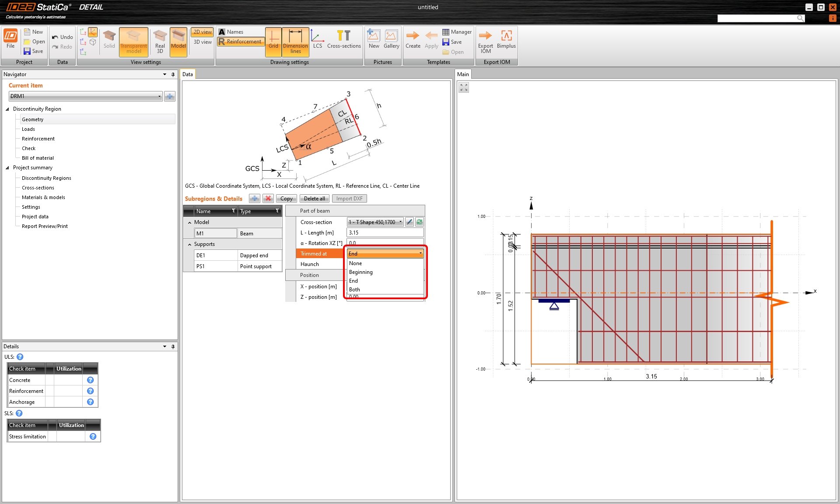
Task: Select Loads in the navigator tree
Action: pyautogui.click(x=28, y=129)
